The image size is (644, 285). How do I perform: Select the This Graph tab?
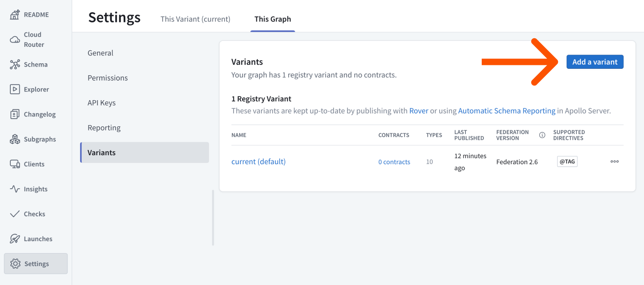point(273,19)
